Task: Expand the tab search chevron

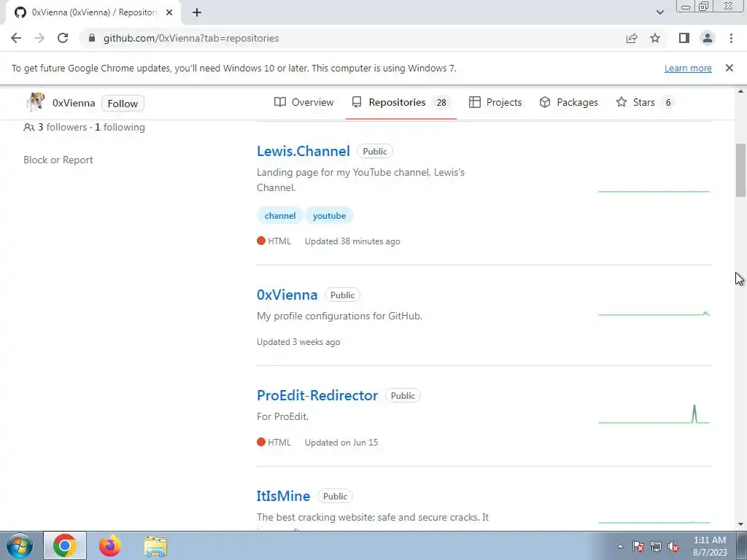Action: coord(659,12)
